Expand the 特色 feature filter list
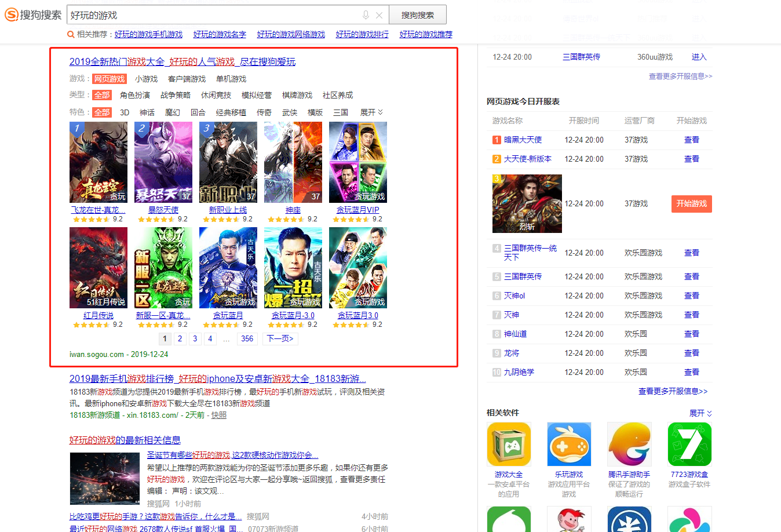Image resolution: width=781 pixels, height=532 pixels. [x=371, y=112]
